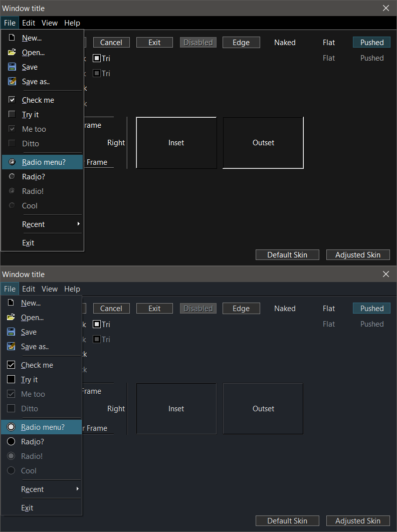Uncheck the 'Check me' box in upper menu

(x=12, y=100)
